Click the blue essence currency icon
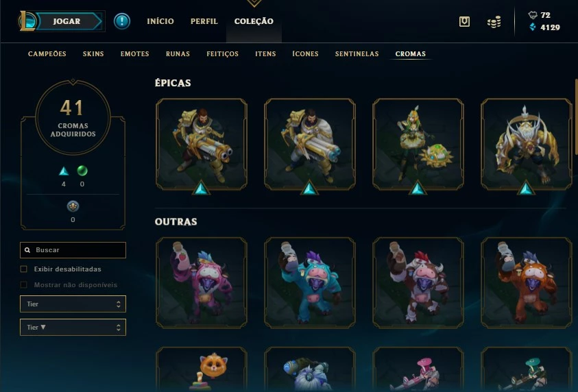Screen dimensions: 578x392 tap(532, 27)
